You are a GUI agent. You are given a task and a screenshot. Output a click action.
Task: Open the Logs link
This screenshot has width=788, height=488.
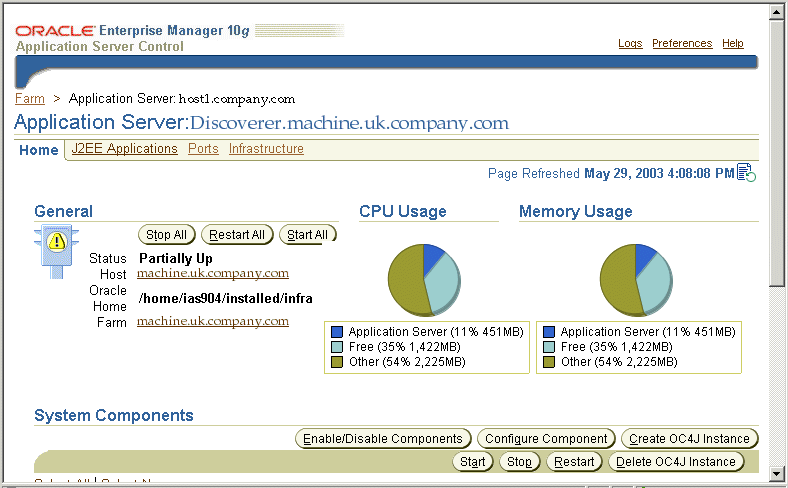point(630,43)
